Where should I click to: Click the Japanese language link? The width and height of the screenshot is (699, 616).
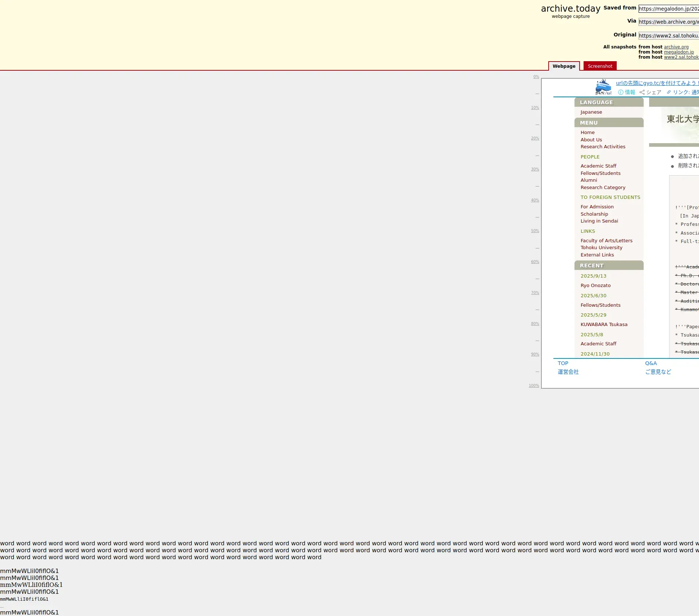[591, 112]
